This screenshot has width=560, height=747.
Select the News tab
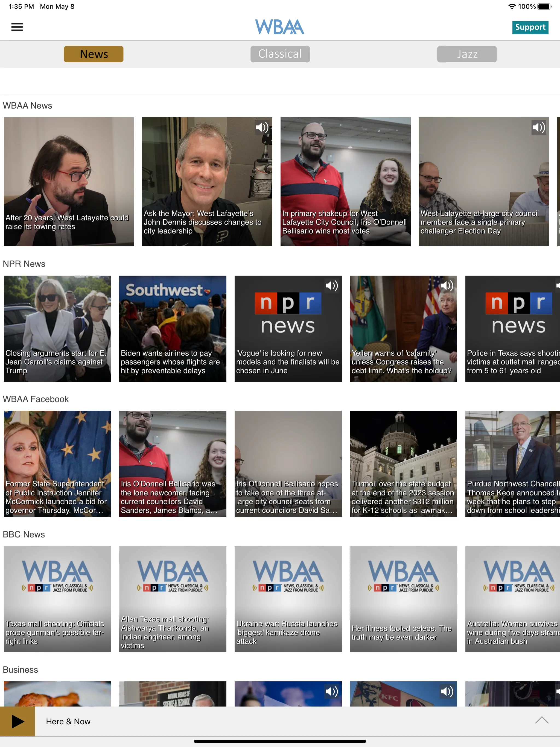pos(94,54)
